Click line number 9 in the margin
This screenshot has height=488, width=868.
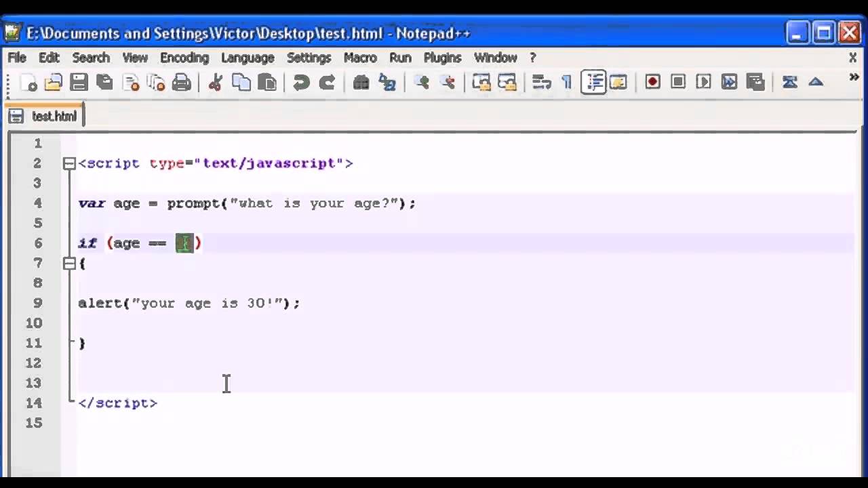(x=37, y=303)
